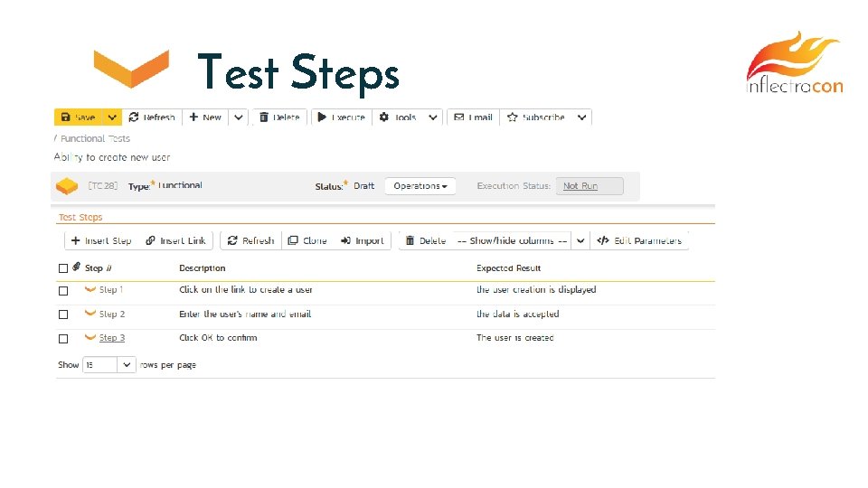Check the box for Step 1

point(63,291)
